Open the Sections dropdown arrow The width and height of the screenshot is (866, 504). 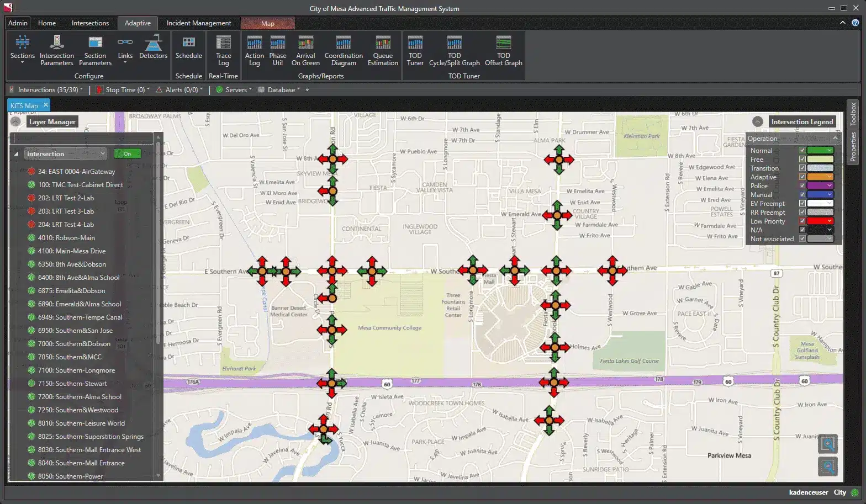pos(23,63)
